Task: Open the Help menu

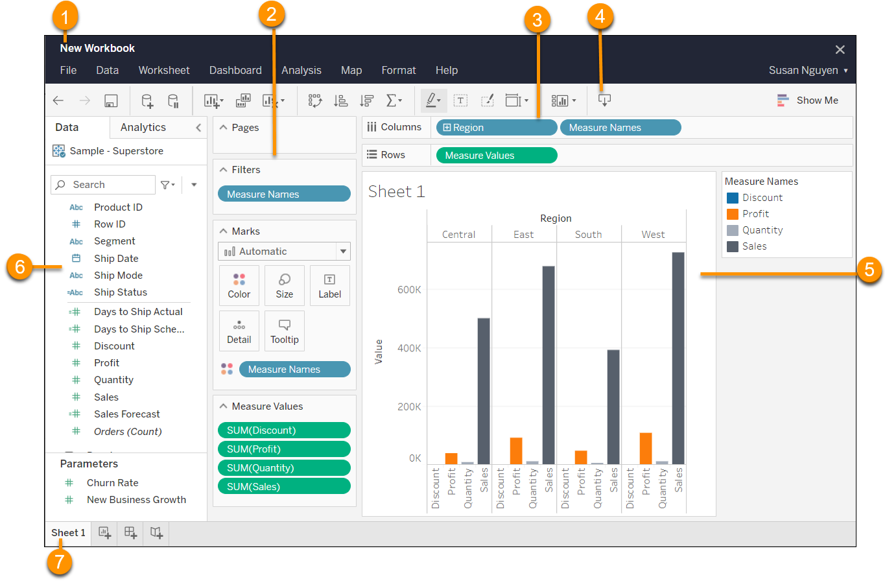Action: tap(447, 70)
